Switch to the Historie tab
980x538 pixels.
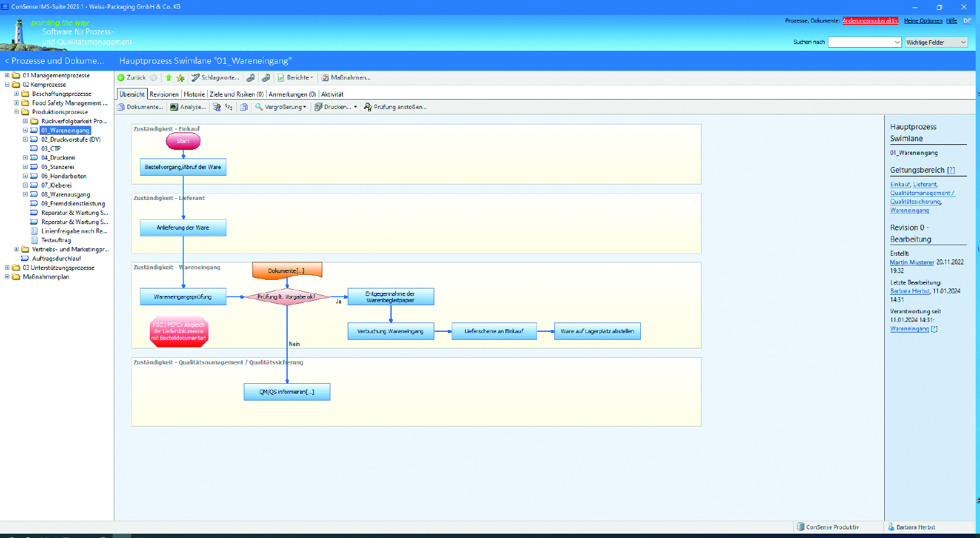point(194,94)
